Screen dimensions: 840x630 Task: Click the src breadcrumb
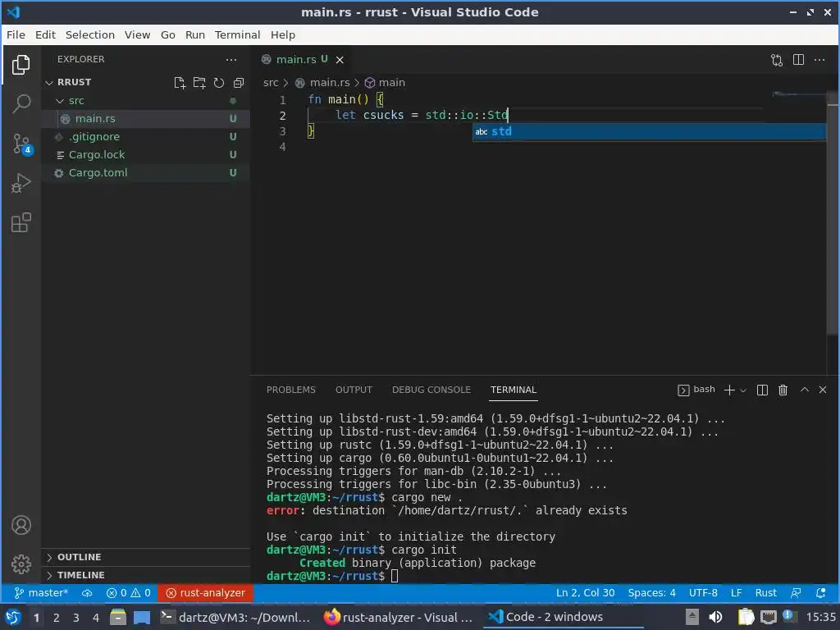coord(271,83)
